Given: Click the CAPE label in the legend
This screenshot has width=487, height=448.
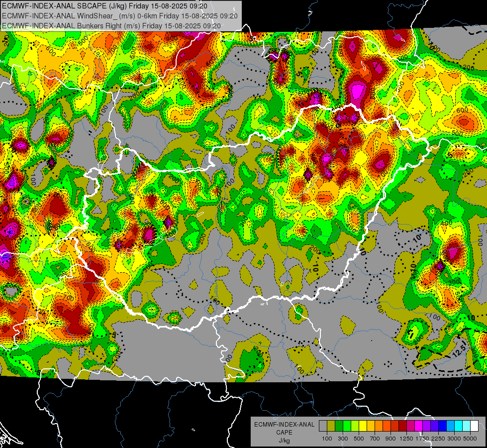Looking at the screenshot, I should coord(284,433).
